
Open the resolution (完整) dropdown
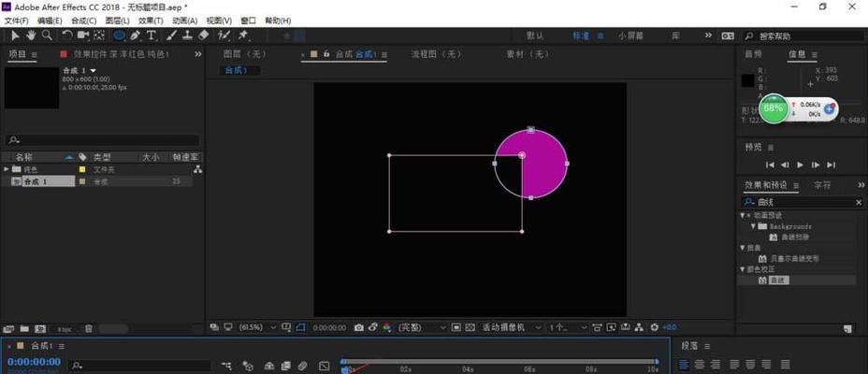pyautogui.click(x=423, y=327)
